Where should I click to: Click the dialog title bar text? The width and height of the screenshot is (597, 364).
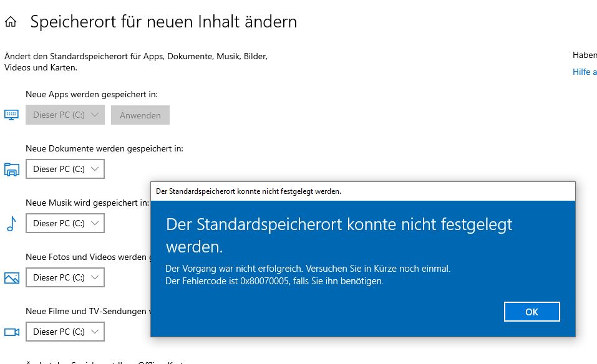[249, 191]
